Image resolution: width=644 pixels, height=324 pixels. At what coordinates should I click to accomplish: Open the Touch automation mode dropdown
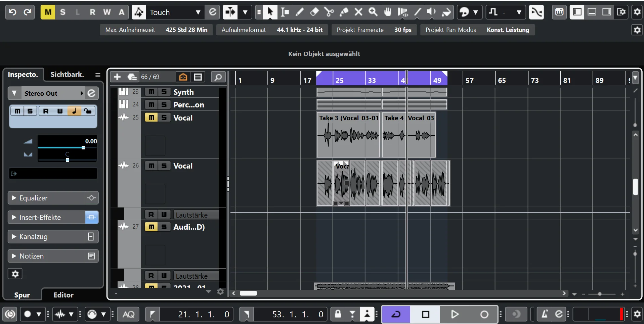(x=198, y=12)
